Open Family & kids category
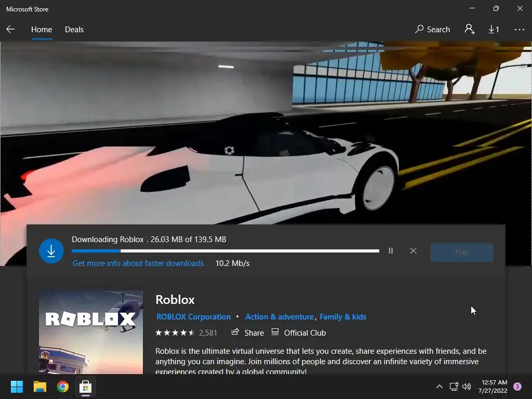 click(x=343, y=317)
